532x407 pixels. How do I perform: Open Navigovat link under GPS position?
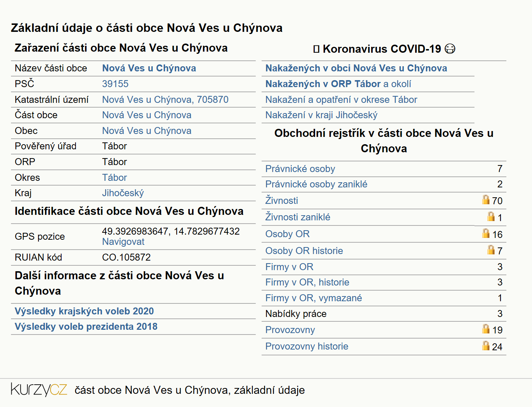coord(123,242)
